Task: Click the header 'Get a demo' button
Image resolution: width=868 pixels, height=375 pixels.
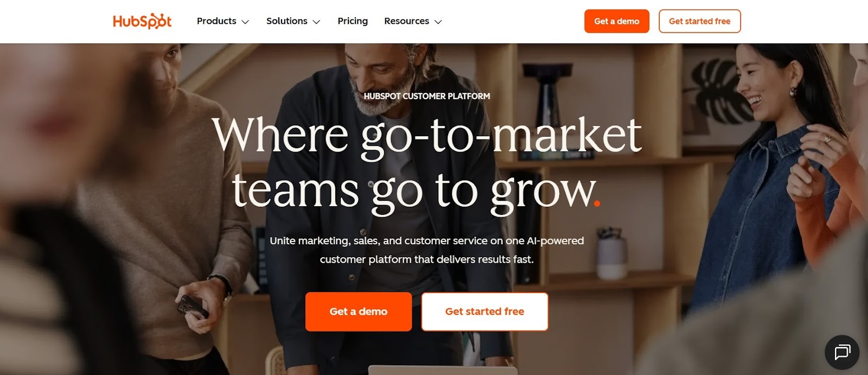Action: (617, 21)
